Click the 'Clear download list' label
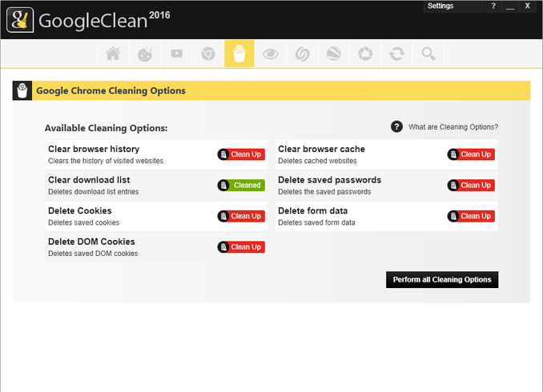This screenshot has width=543, height=392. (x=89, y=180)
